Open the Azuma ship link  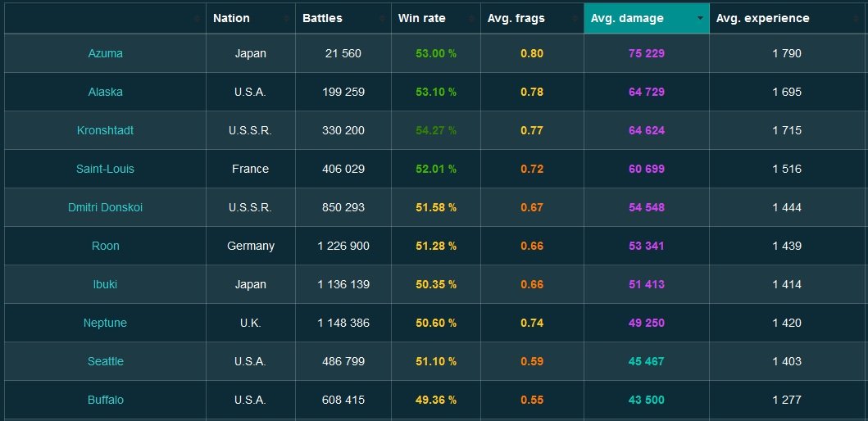[105, 53]
